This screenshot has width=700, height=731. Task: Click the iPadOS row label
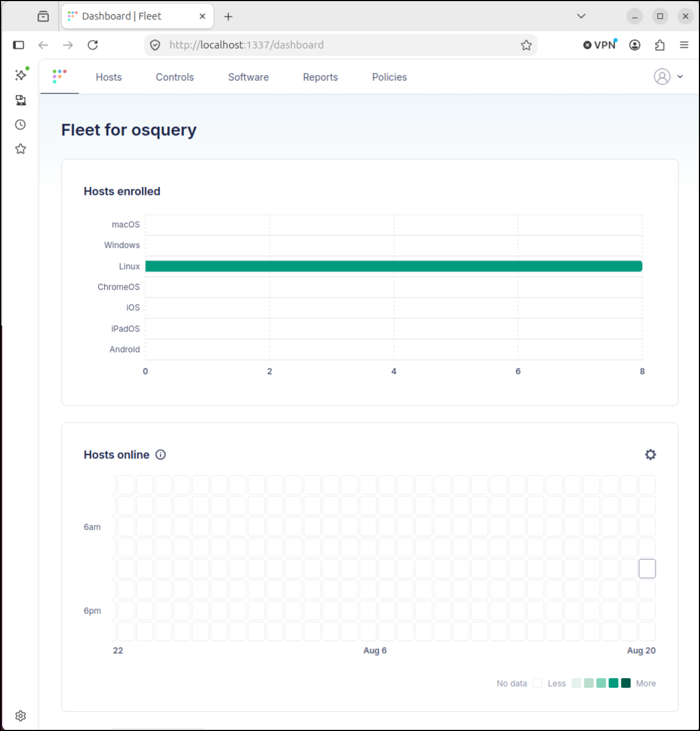(x=125, y=329)
